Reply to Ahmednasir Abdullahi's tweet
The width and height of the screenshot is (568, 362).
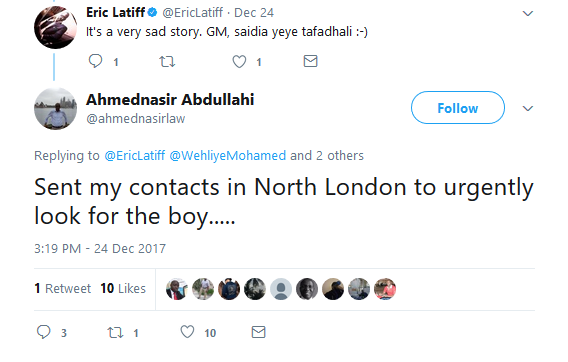44,332
